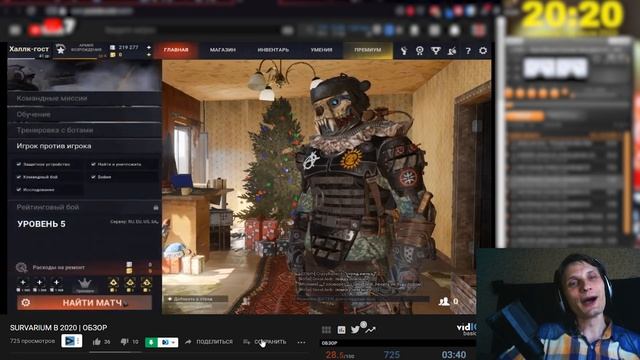Screen dimensions: 640x360
Task: Click the squad members icon showing 0
Action: pyautogui.click(x=448, y=301)
